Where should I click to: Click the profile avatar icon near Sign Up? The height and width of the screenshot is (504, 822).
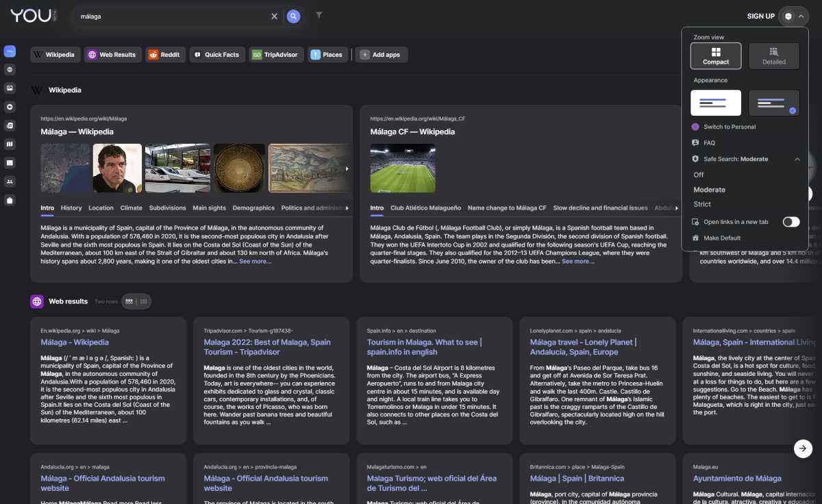click(788, 16)
